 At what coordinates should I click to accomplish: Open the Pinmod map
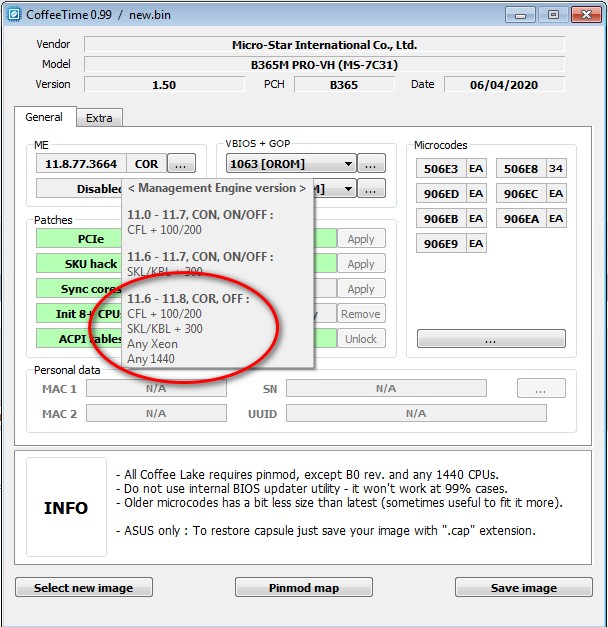pyautogui.click(x=304, y=587)
